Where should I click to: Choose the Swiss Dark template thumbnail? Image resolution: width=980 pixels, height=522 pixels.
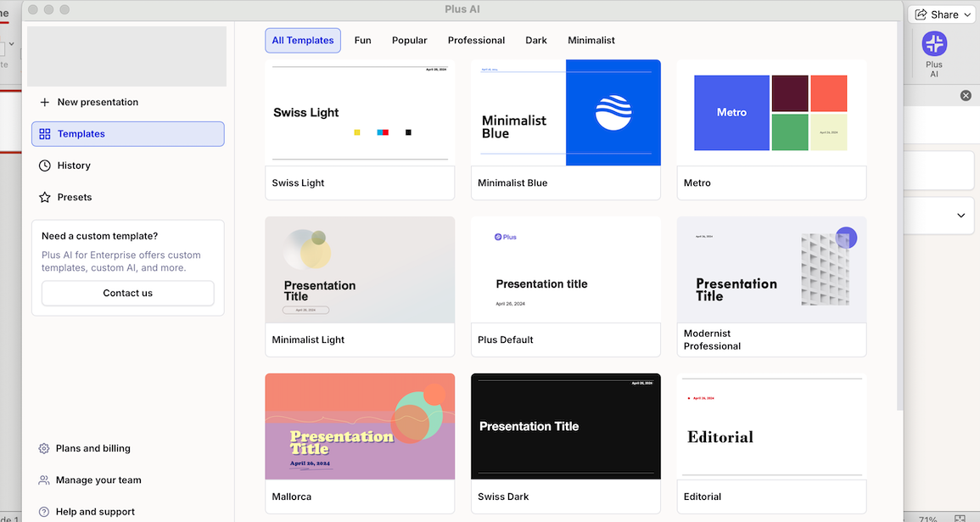click(x=566, y=426)
